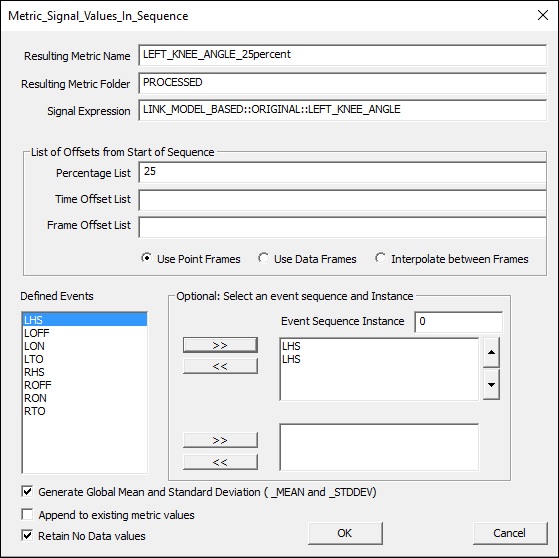Screen dimensions: 559x558
Task: Remove event from lower list with << button
Action: coord(220,462)
